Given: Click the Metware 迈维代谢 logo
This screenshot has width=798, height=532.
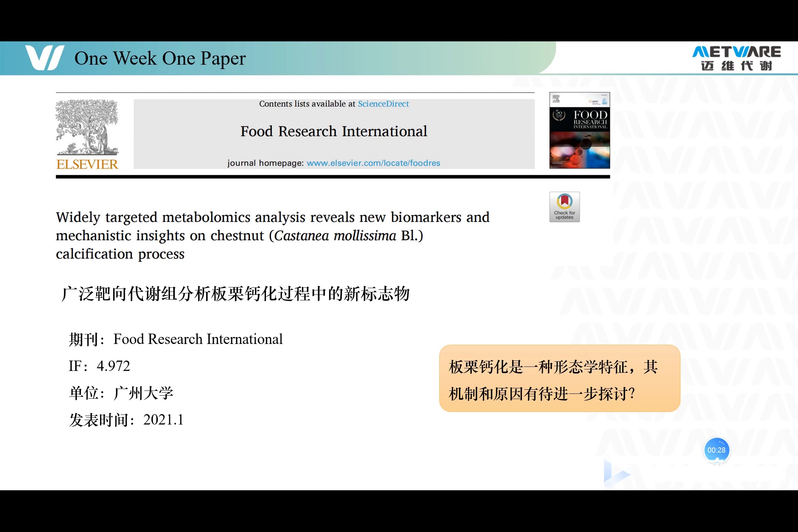Looking at the screenshot, I should click(736, 58).
